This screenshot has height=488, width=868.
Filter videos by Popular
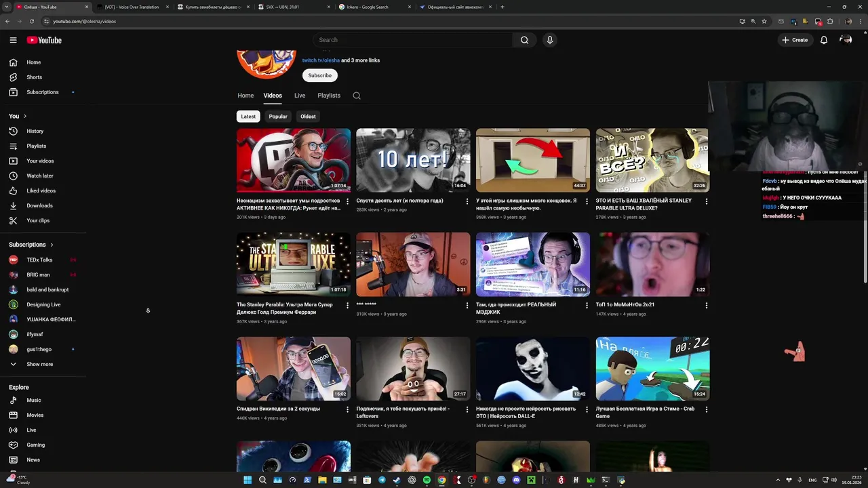[x=278, y=117]
